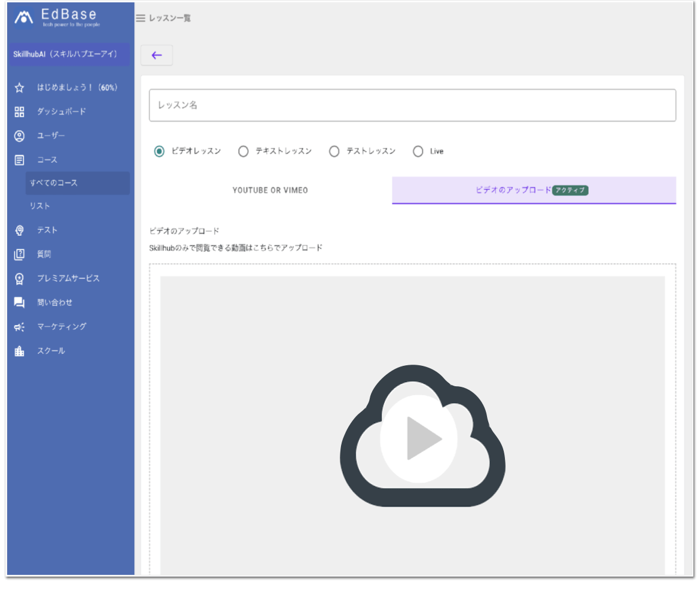
Task: Click the ビデオのアップロード heading text
Action: [x=184, y=231]
